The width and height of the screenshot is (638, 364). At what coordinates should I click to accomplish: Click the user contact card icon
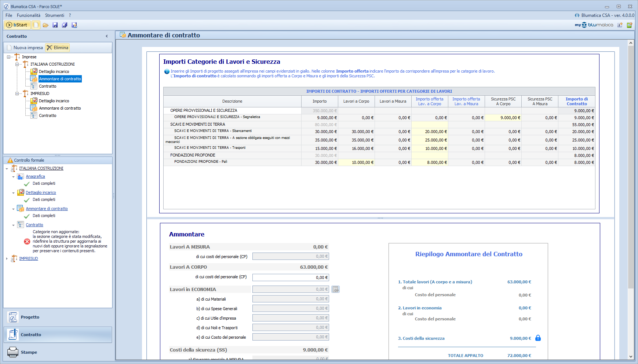click(620, 25)
